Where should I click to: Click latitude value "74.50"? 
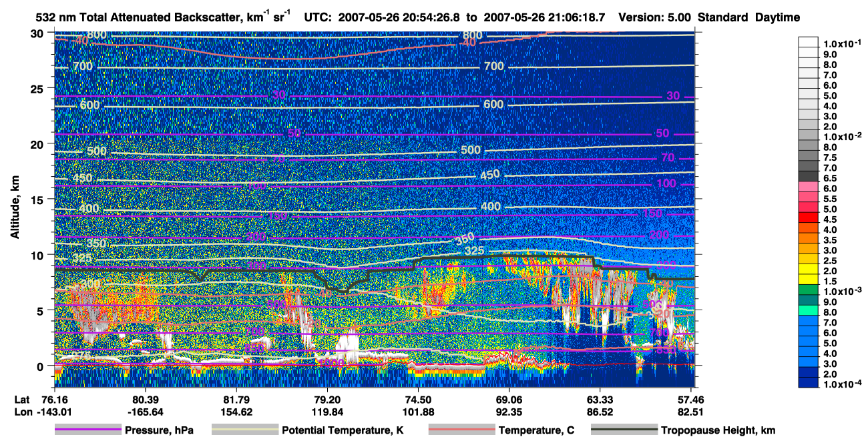(x=418, y=399)
